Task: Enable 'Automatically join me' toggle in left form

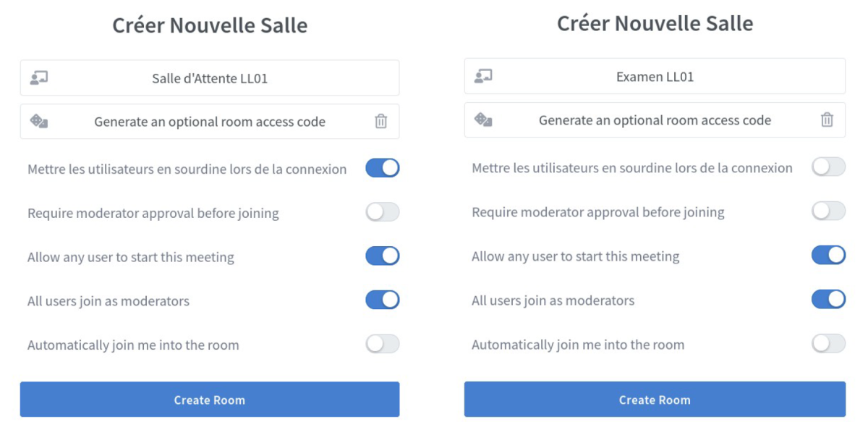Action: tap(383, 345)
